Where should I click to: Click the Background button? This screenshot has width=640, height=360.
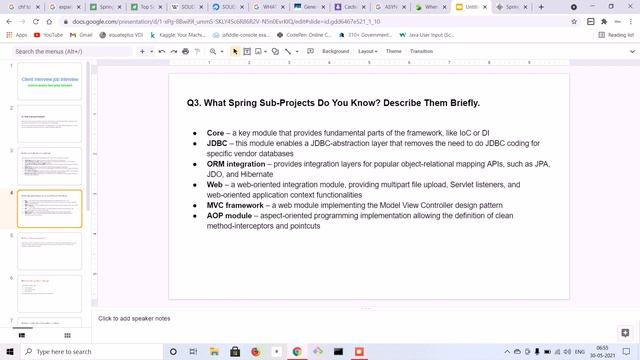[x=336, y=51]
